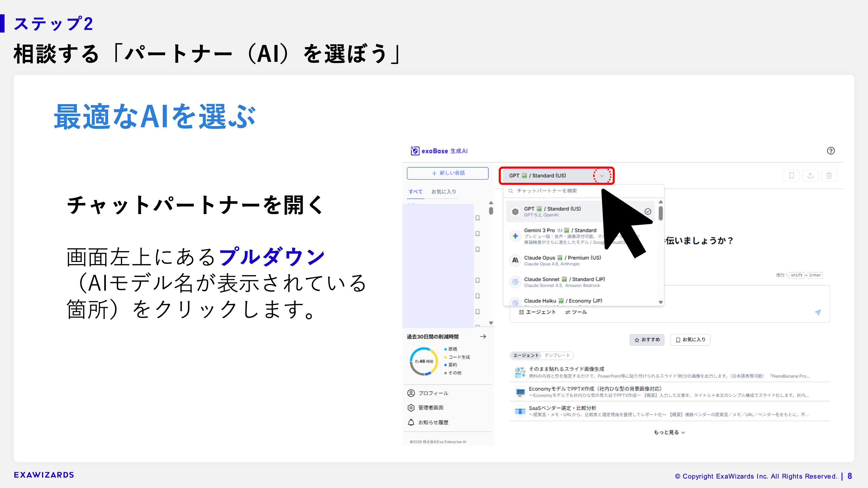Viewport: 868px width, 488px height.
Task: Start a chat with + 新しい会話
Action: coord(447,173)
